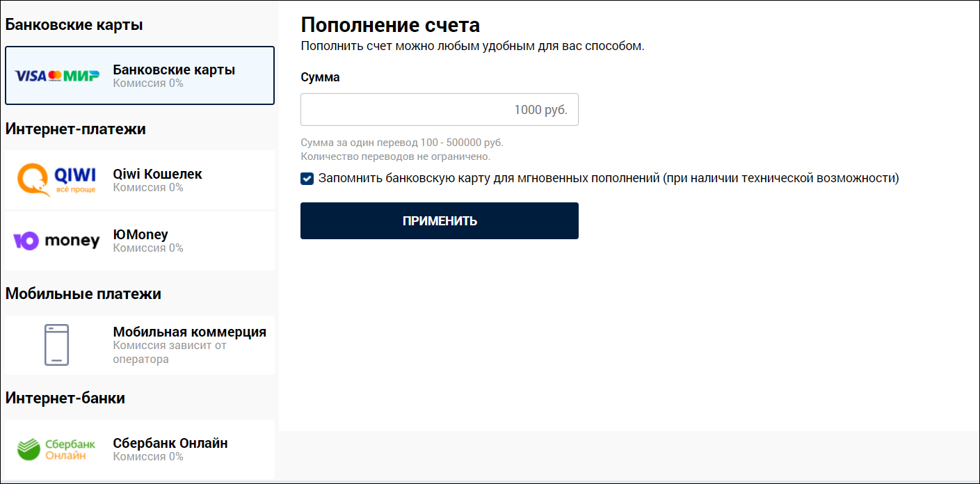Click the YooMoney logo icon
This screenshot has width=980, height=484.
(56, 241)
